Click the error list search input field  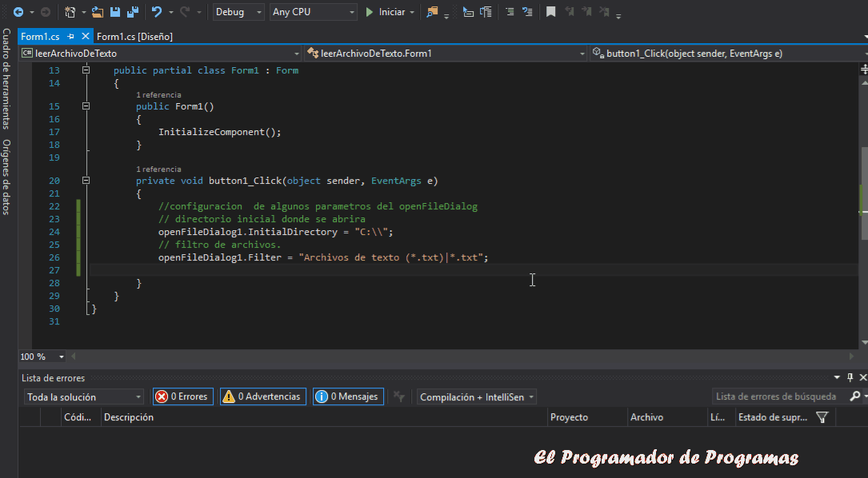pos(768,396)
